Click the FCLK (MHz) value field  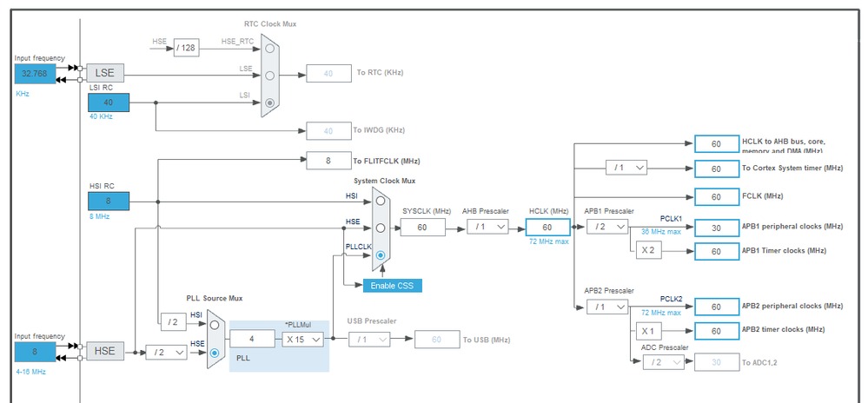click(716, 197)
